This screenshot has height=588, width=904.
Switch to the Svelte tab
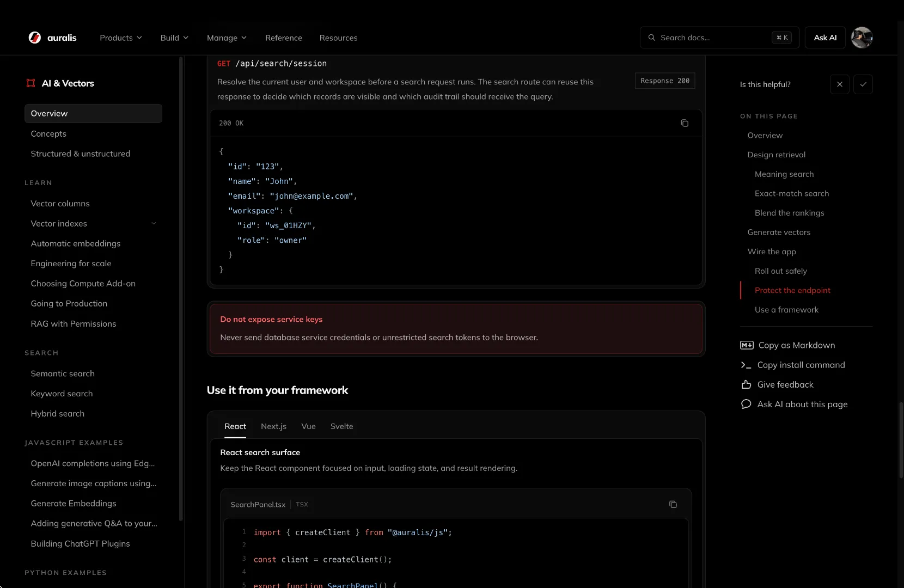[x=341, y=426]
